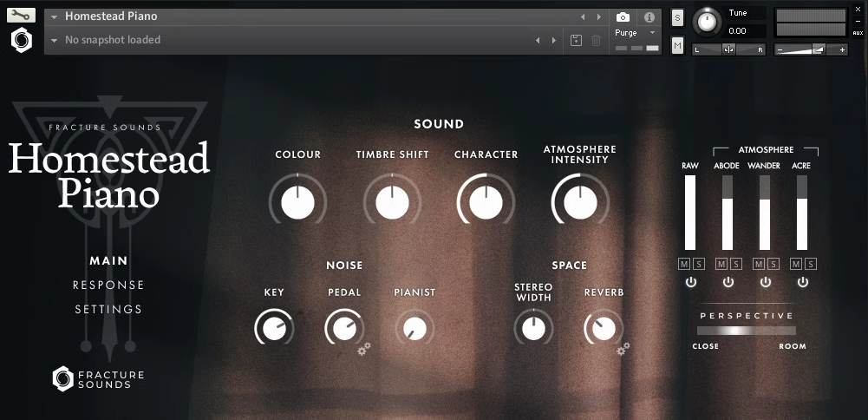This screenshot has height=420, width=868.
Task: Click the PIANIST noise knob
Action: click(414, 329)
